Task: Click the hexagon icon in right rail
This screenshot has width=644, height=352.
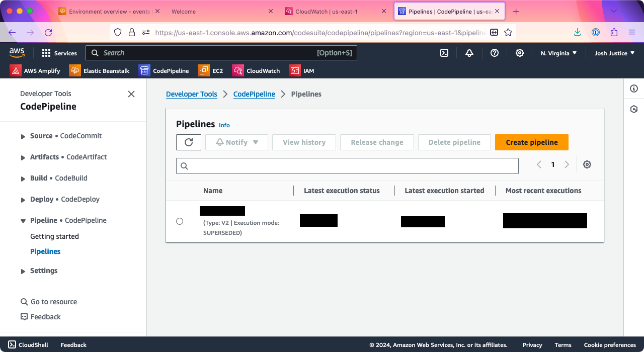Action: pos(634,109)
